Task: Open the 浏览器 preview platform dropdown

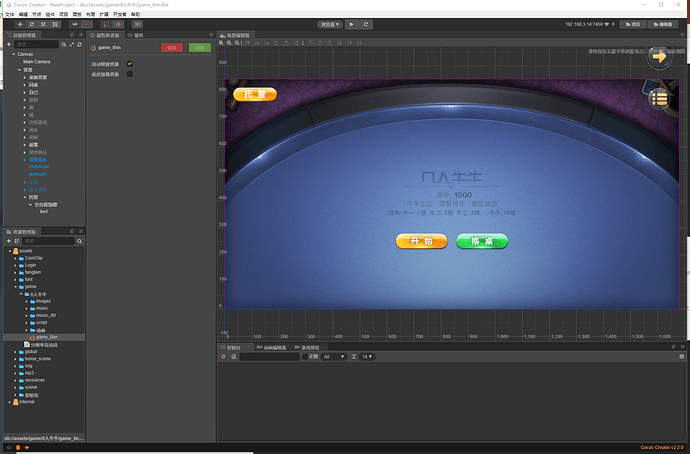Action: point(329,23)
